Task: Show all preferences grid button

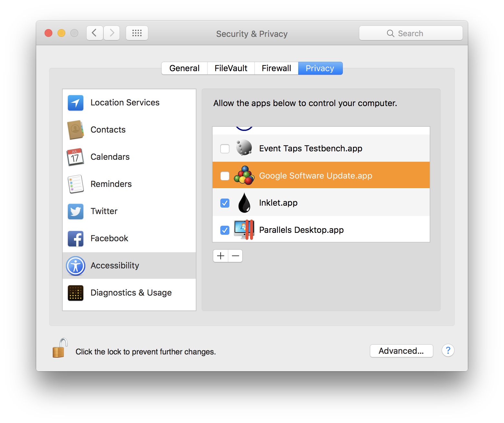Action: click(137, 33)
